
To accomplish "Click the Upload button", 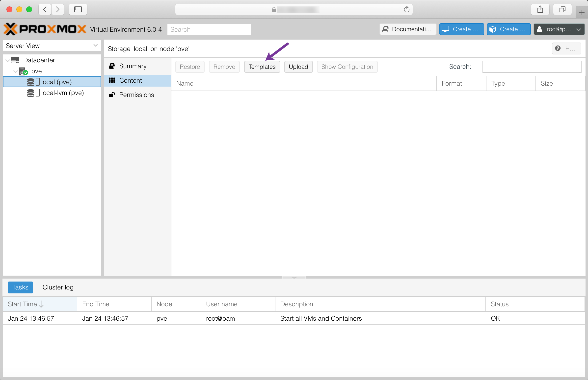I will point(298,67).
